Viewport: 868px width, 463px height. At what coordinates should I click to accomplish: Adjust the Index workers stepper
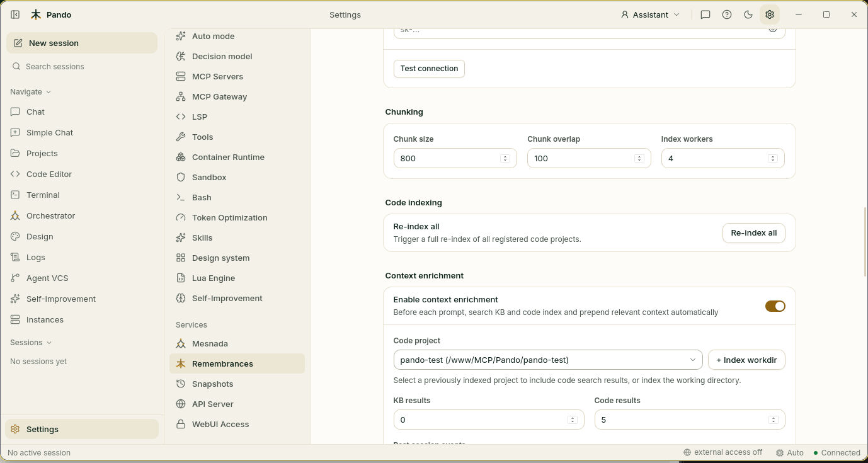[x=773, y=158]
